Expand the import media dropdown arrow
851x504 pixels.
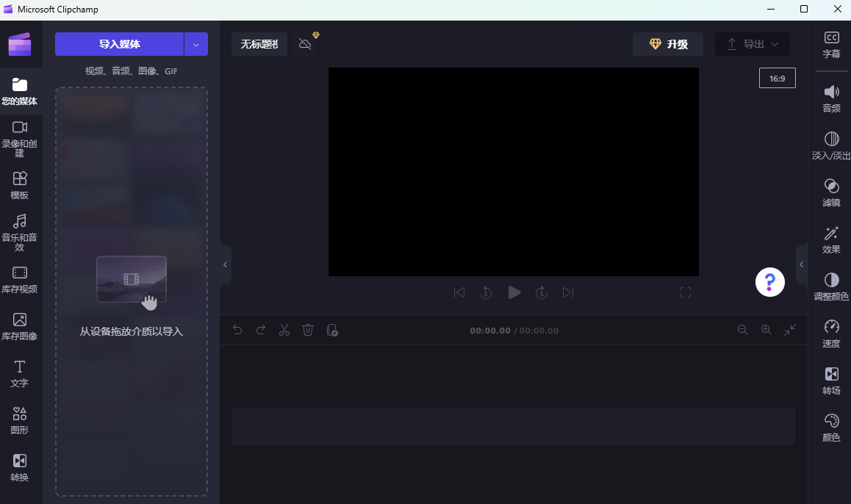196,44
